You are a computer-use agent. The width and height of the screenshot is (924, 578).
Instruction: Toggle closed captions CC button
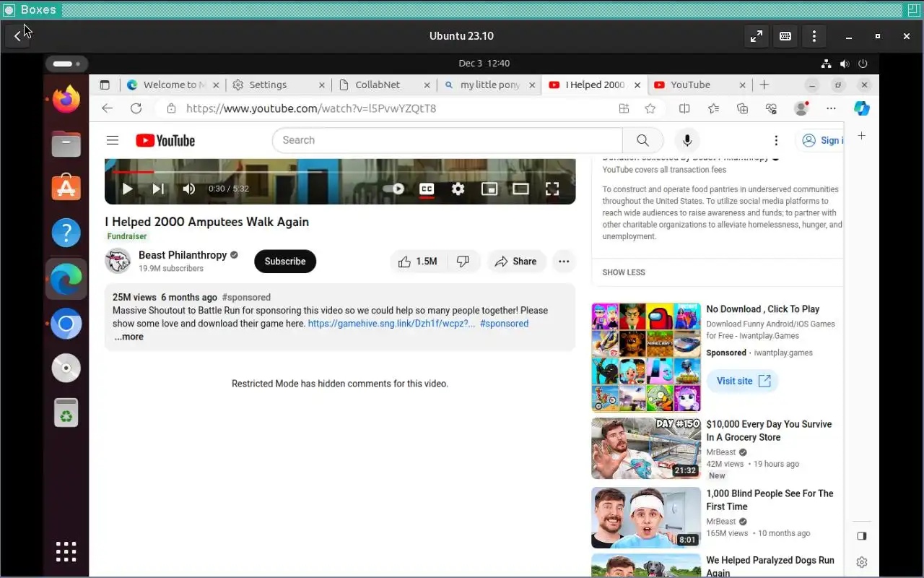click(x=427, y=189)
